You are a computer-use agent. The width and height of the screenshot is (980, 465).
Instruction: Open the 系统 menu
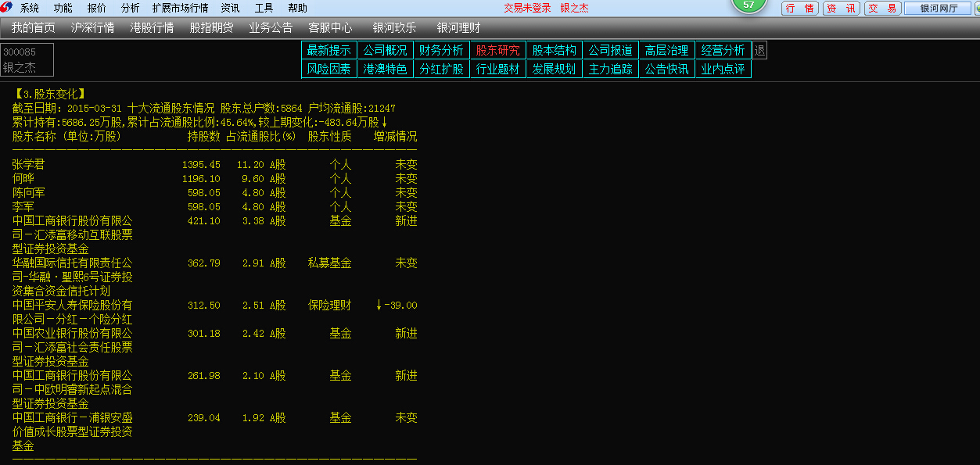[x=30, y=8]
